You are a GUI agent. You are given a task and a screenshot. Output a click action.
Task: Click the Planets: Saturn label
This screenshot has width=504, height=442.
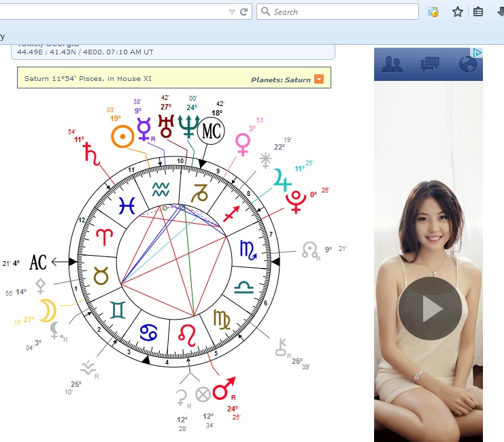point(281,80)
